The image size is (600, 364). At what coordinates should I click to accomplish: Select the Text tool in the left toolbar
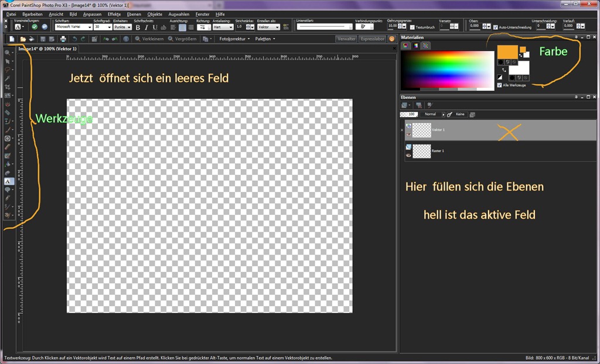pos(8,181)
